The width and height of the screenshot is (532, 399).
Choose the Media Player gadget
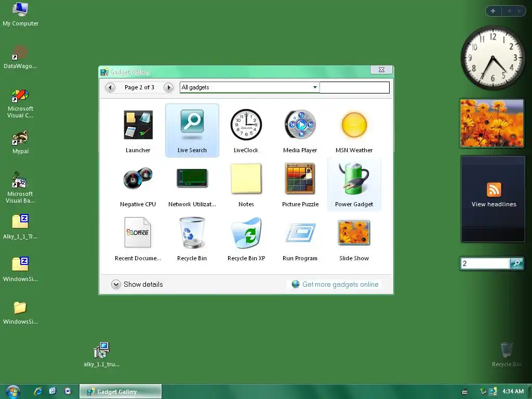[x=300, y=125]
